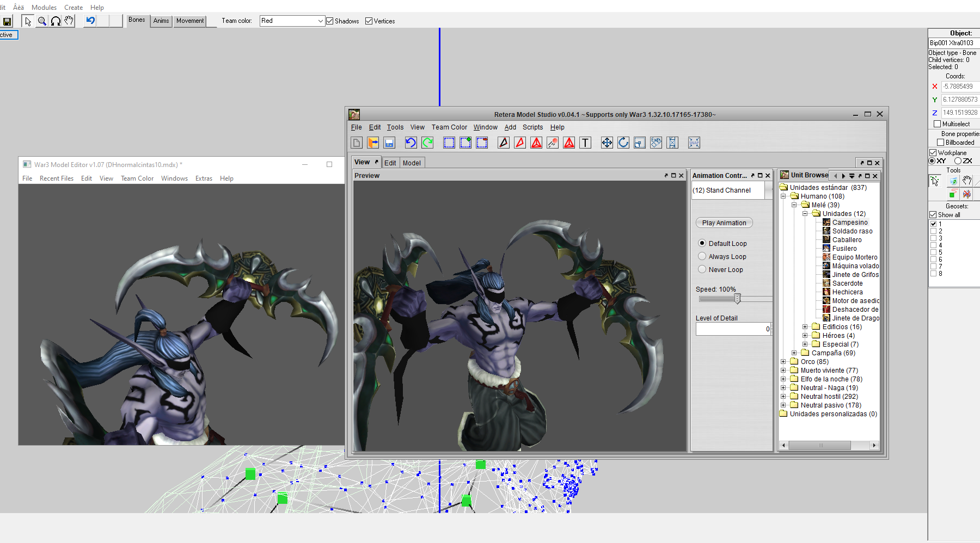Open the Tools menu in Retera Model Studio
The image size is (980, 543).
pyautogui.click(x=395, y=127)
